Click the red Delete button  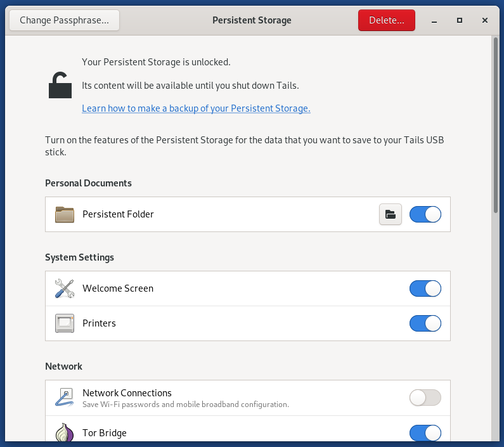[x=387, y=20]
